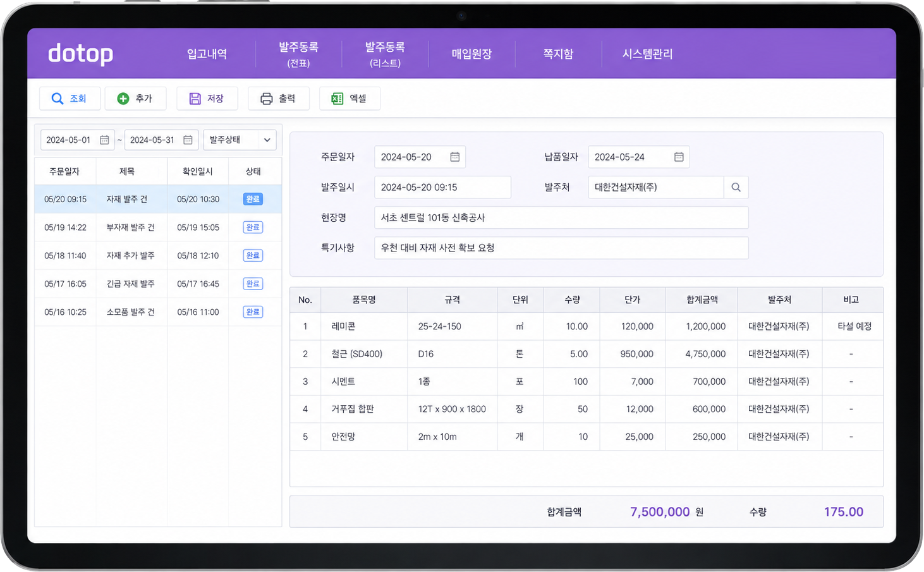The image size is (924, 572).
Task: Click the magnifier icon on 조회 button
Action: (58, 99)
